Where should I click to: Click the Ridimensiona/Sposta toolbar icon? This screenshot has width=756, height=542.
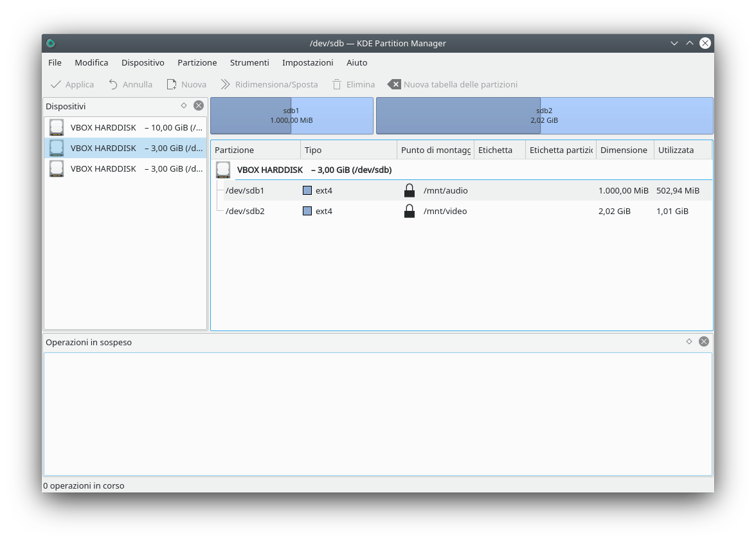click(x=226, y=84)
